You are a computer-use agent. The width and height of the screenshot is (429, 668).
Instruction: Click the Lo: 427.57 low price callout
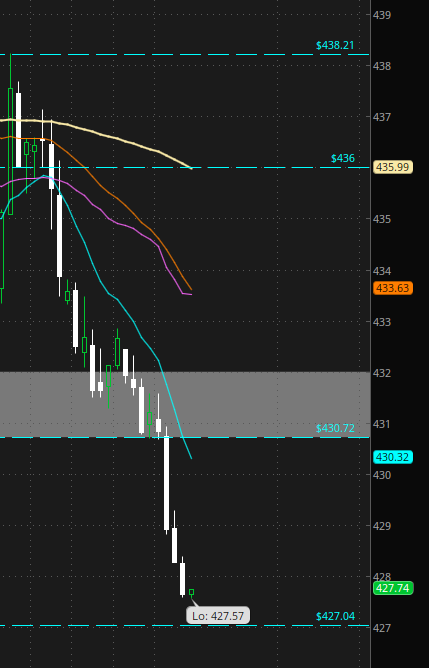click(218, 615)
